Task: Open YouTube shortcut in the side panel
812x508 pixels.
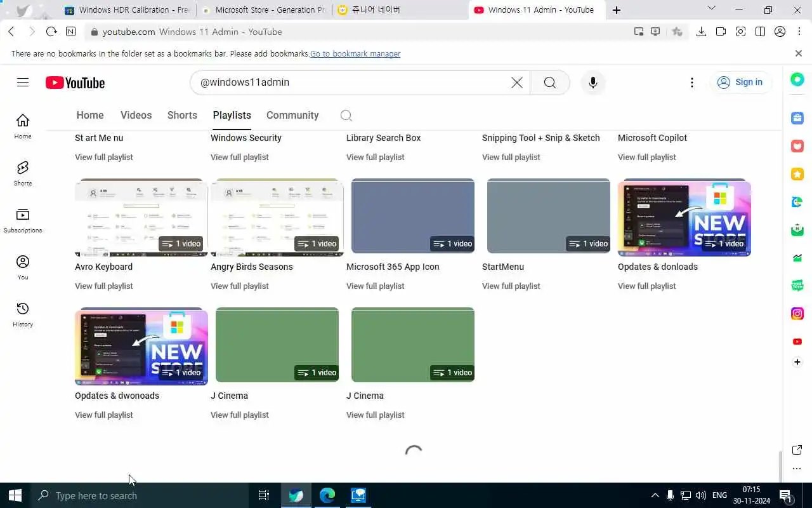Action: (797, 342)
